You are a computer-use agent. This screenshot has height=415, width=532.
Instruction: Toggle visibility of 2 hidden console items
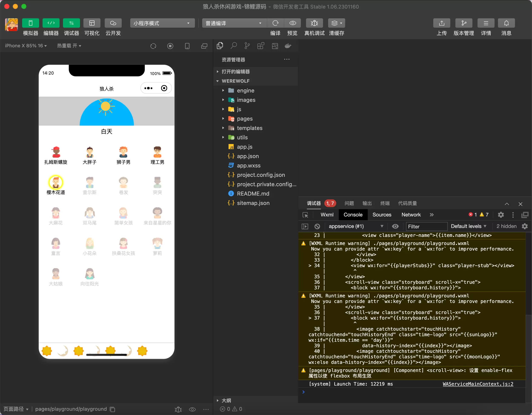click(x=506, y=226)
